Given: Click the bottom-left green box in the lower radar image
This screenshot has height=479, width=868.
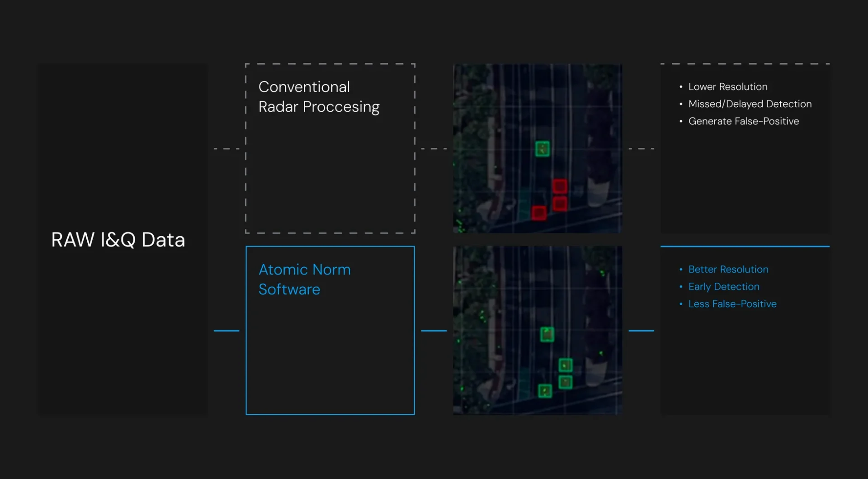Looking at the screenshot, I should pos(545,391).
